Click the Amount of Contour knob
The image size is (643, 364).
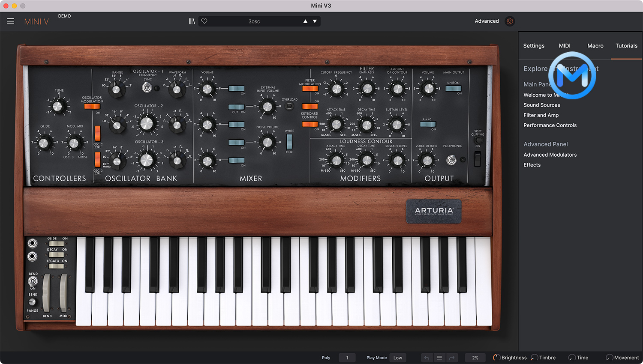pos(397,89)
